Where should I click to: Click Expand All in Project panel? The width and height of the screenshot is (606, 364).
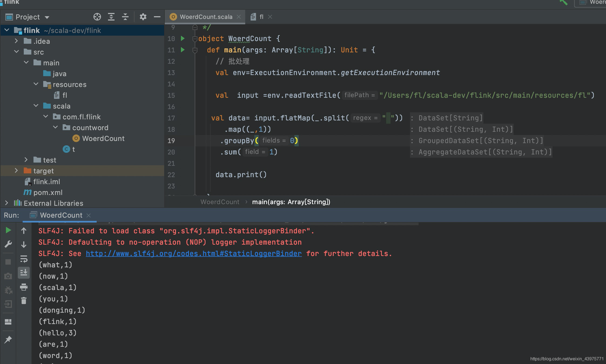pos(111,17)
